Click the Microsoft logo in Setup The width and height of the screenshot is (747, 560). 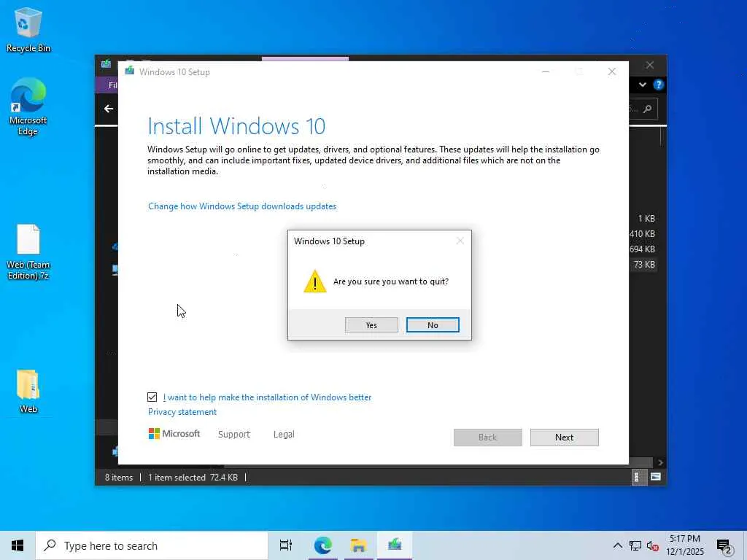pyautogui.click(x=174, y=434)
